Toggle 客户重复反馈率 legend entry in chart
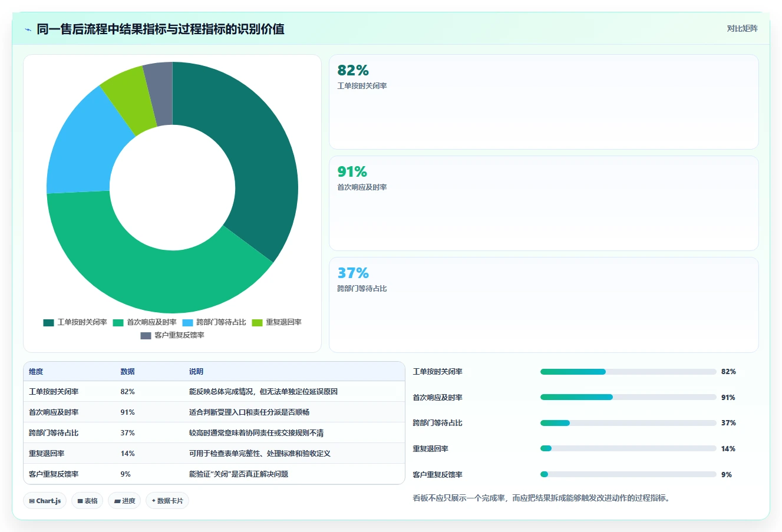 173,335
